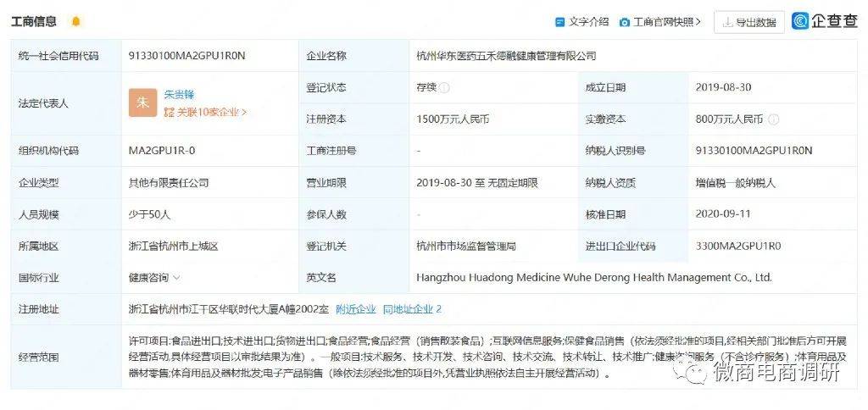
Task: Click the orange 朱 avatar tile
Action: [142, 102]
